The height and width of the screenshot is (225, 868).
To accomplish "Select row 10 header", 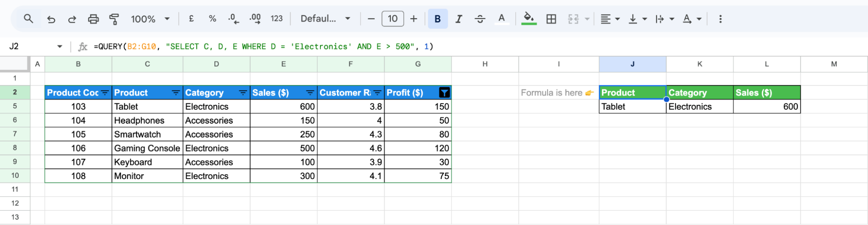I will 15,176.
